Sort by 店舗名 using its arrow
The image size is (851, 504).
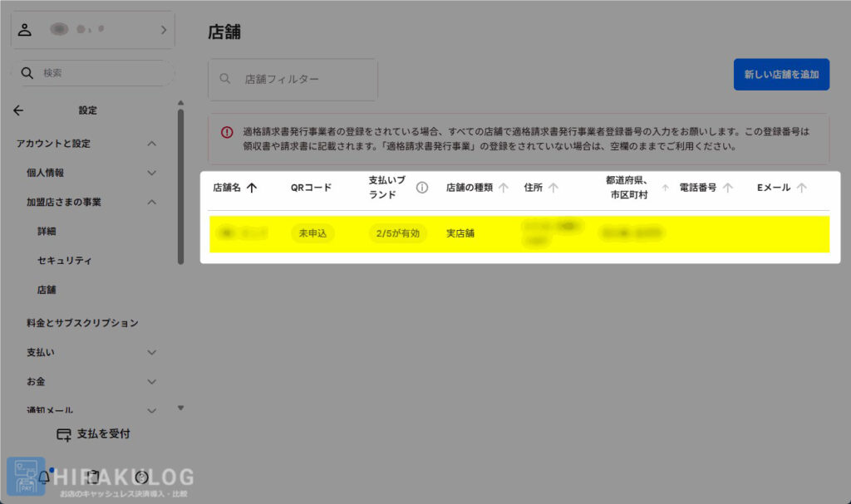pyautogui.click(x=252, y=188)
